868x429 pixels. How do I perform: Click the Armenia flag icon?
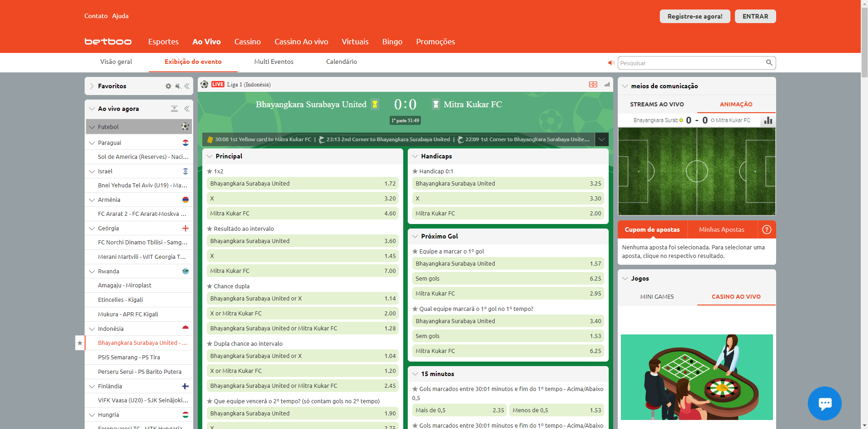(186, 200)
